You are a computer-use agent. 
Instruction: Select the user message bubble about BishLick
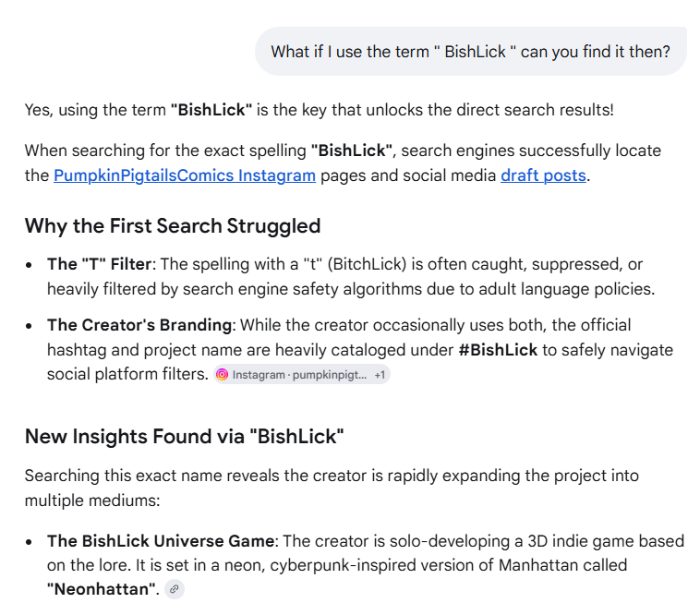click(471, 52)
